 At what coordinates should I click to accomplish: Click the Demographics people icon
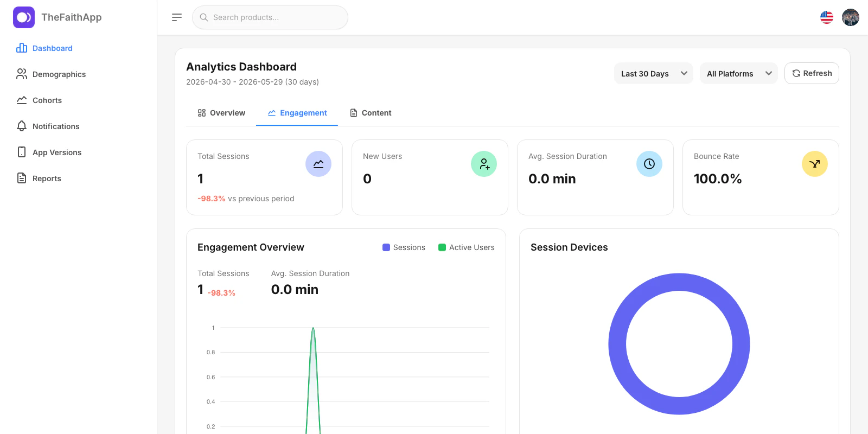tap(22, 74)
